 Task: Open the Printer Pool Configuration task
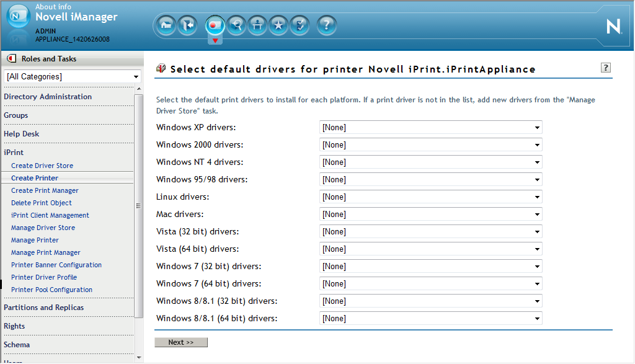pos(52,290)
